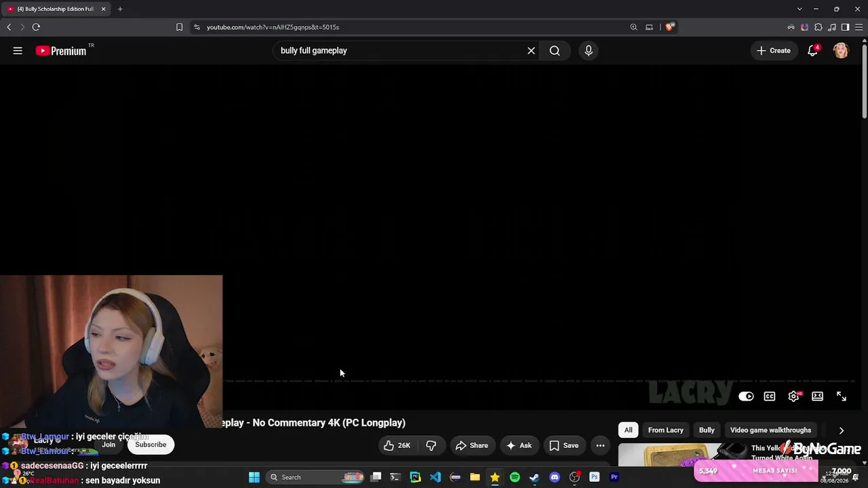Screen dimensions: 868x488
Task: Open more actions three-dot menu
Action: tap(600, 445)
